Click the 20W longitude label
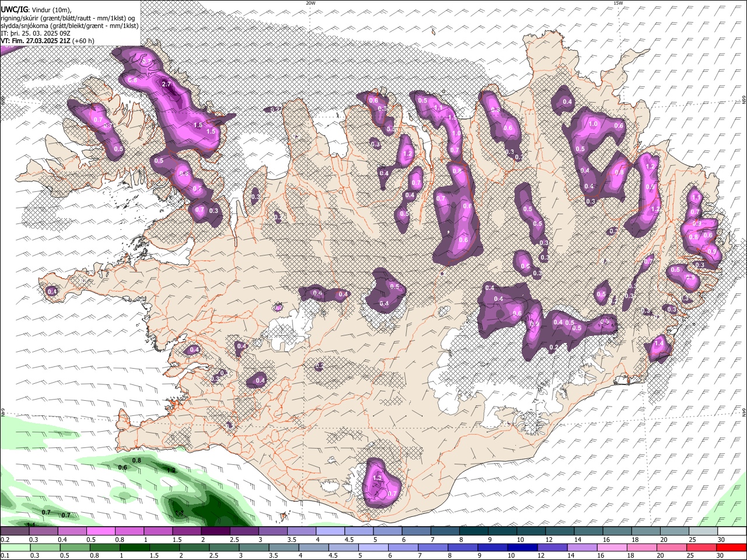This screenshot has width=747, height=560. click(x=310, y=3)
